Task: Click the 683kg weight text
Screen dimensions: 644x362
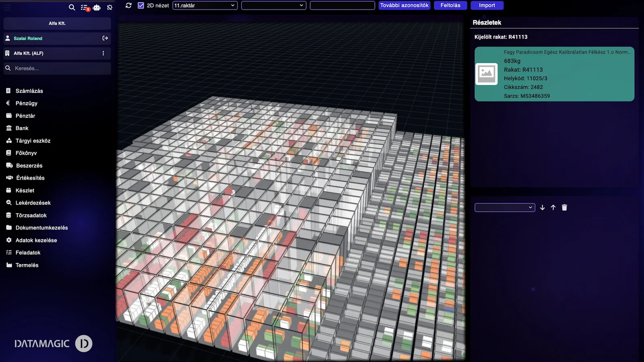Action: coord(512,61)
